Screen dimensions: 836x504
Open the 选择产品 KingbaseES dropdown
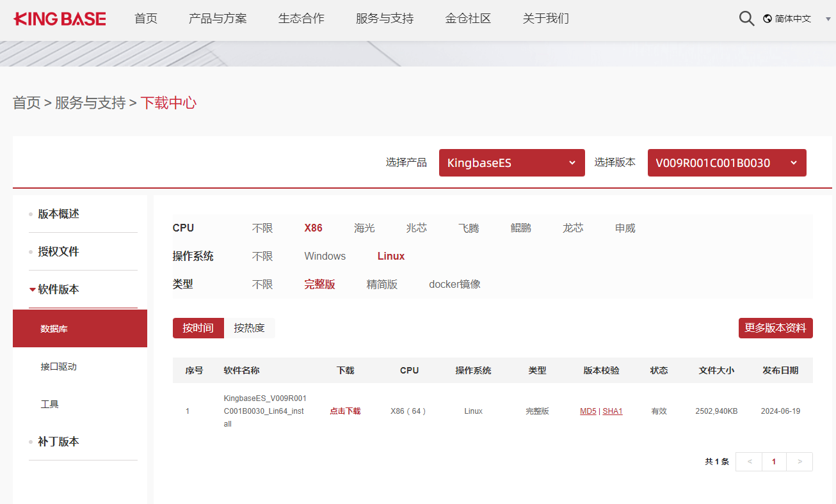[511, 163]
